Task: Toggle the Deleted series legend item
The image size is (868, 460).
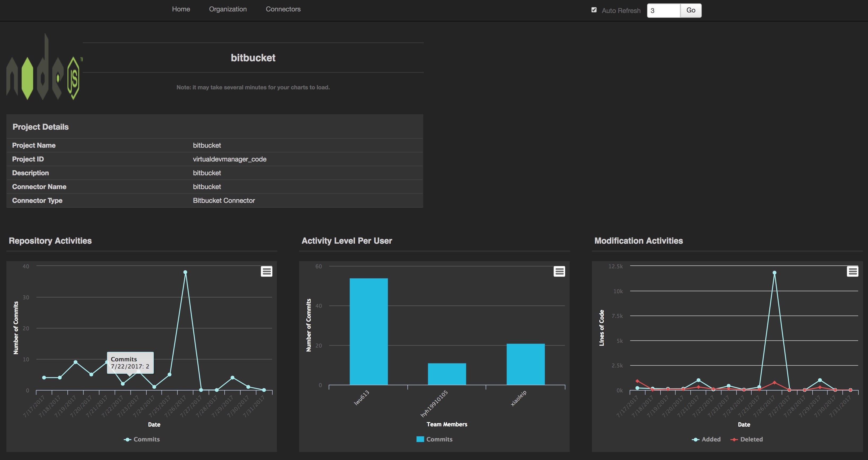Action: pos(747,439)
